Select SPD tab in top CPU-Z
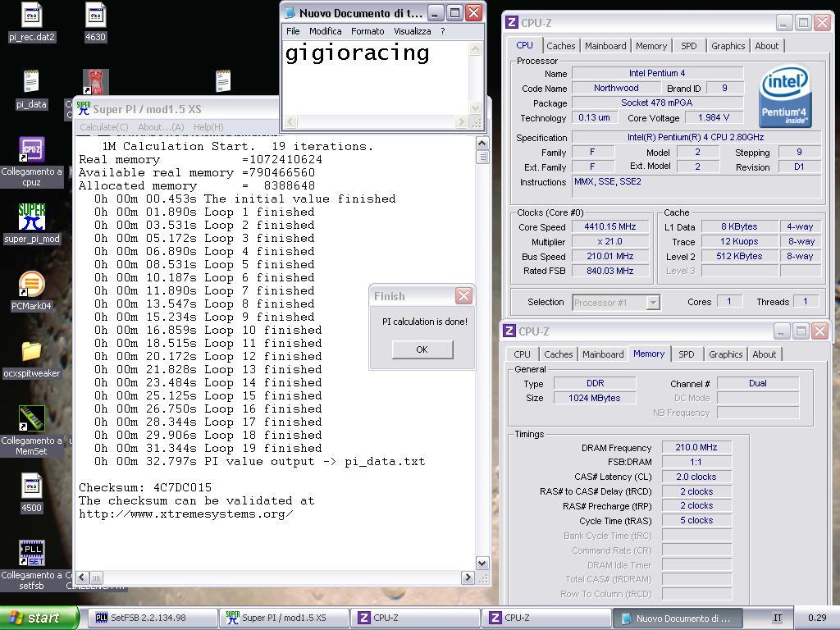Screen dimensions: 840x630 (x=689, y=46)
